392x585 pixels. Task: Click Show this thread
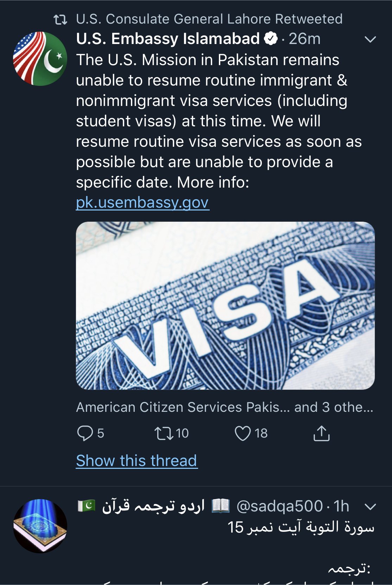[x=137, y=461]
